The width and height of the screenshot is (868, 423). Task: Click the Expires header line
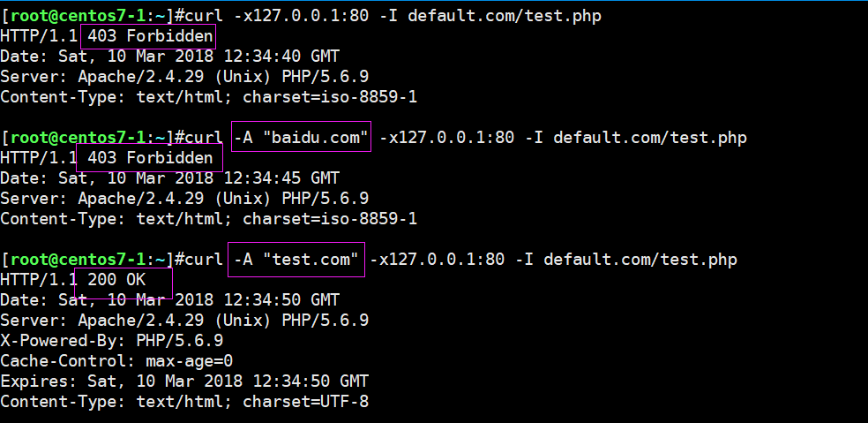click(184, 381)
